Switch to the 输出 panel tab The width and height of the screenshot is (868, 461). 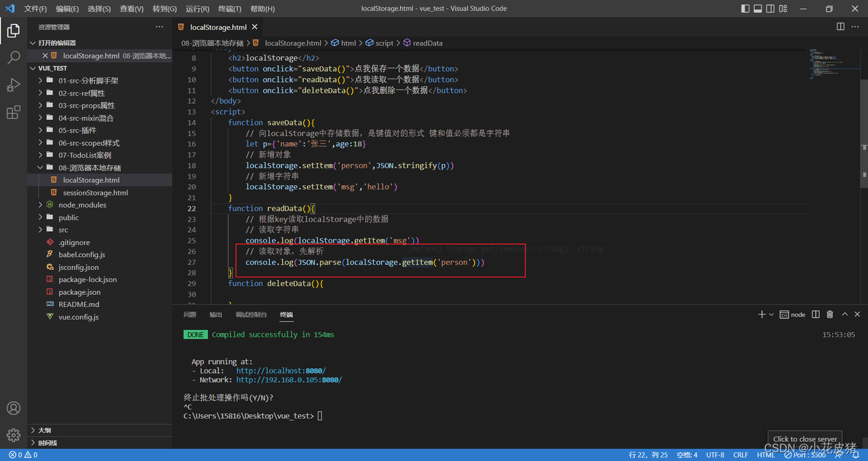[216, 315]
